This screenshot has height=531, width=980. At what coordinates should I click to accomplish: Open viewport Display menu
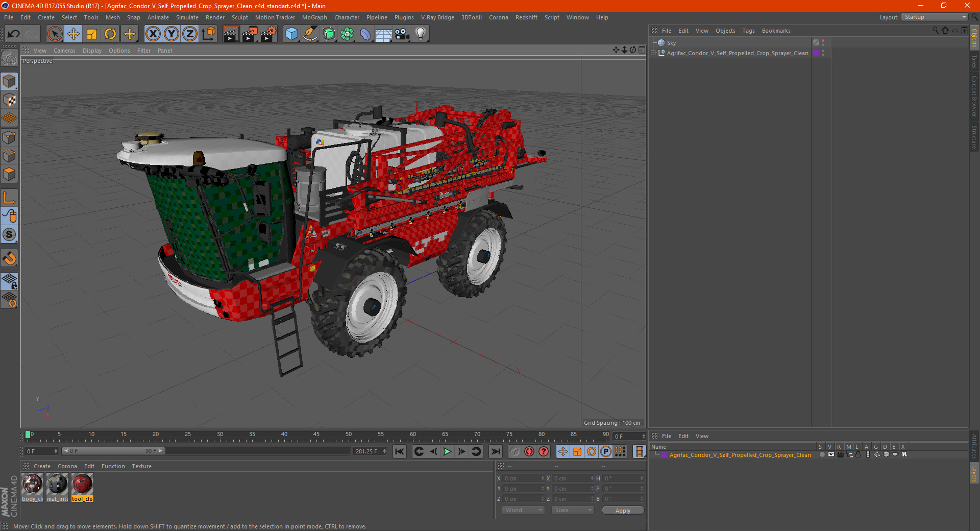tap(92, 51)
